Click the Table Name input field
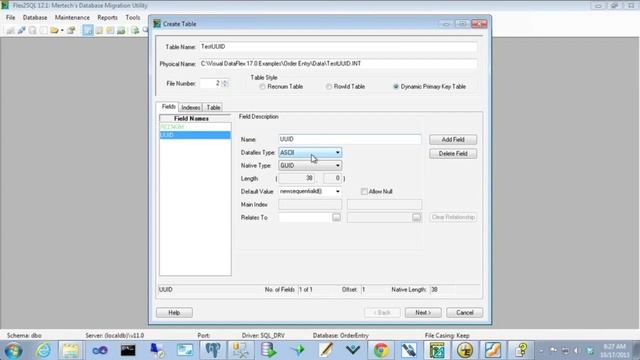The image size is (640, 360). pyautogui.click(x=338, y=47)
